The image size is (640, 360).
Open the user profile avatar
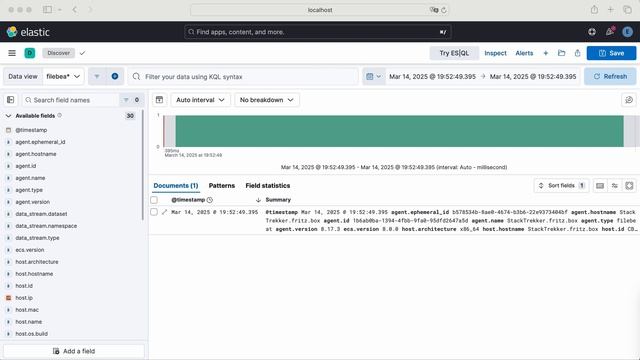[x=627, y=32]
